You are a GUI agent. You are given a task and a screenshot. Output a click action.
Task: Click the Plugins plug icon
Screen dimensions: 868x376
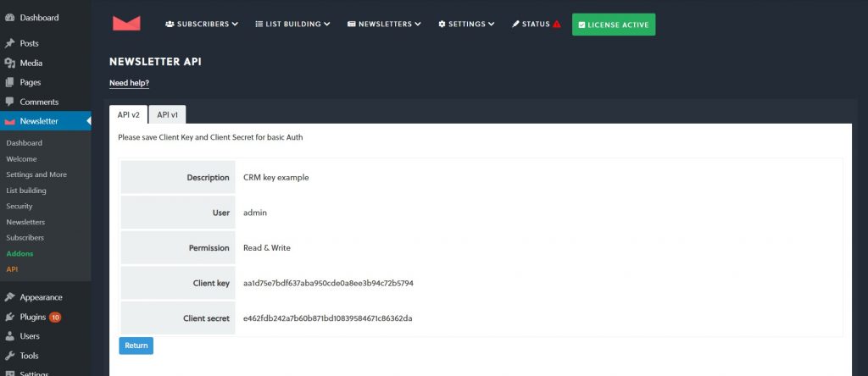point(10,318)
